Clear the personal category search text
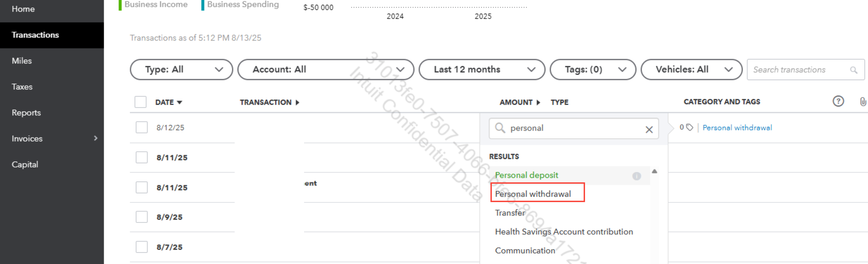The image size is (868, 264). click(649, 129)
